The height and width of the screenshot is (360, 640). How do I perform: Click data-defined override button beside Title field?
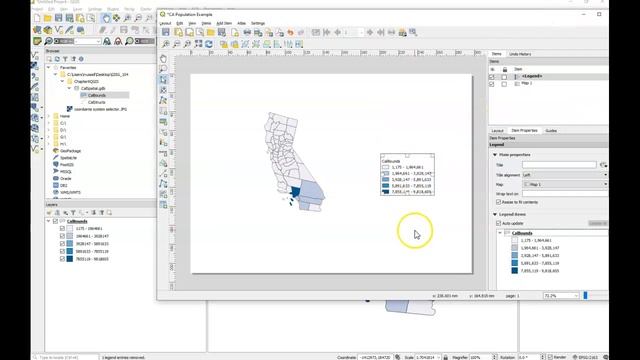point(603,165)
